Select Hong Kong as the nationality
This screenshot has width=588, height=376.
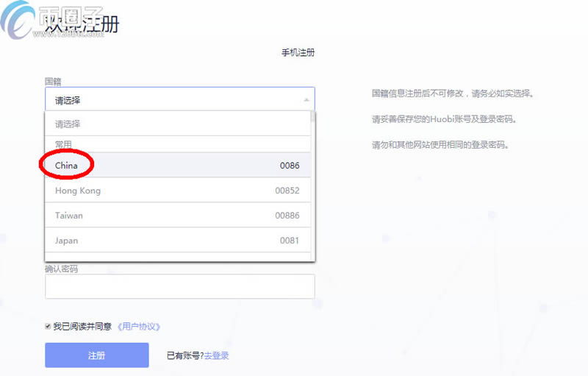coord(78,191)
